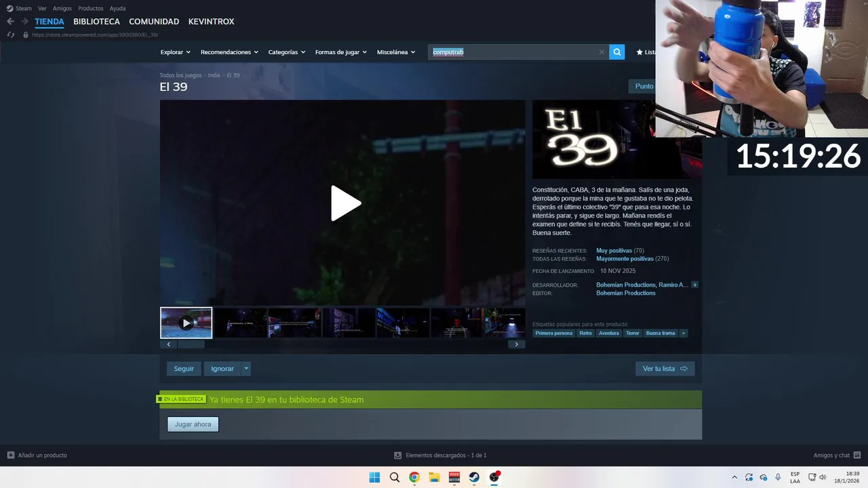The width and height of the screenshot is (868, 488).
Task: Open the Windows Start menu
Action: pyautogui.click(x=374, y=477)
